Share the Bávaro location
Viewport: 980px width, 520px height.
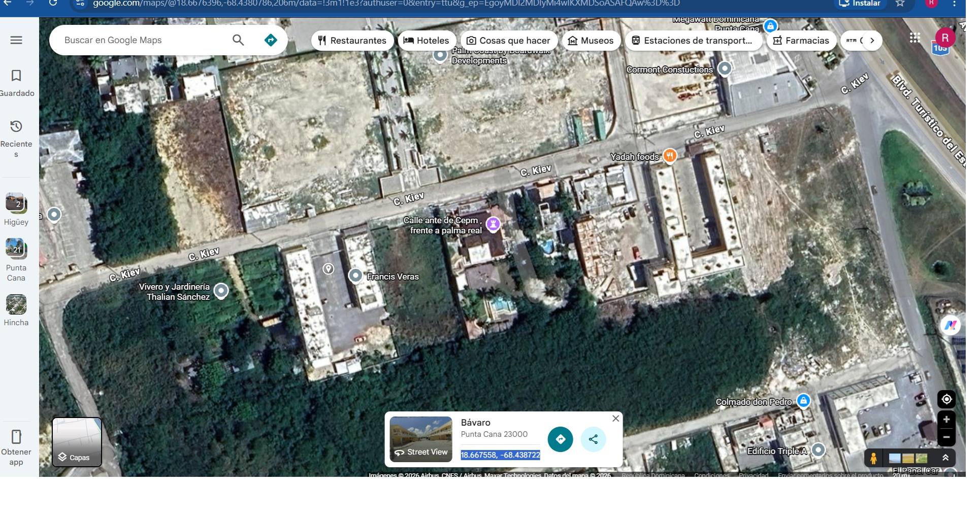coord(593,439)
